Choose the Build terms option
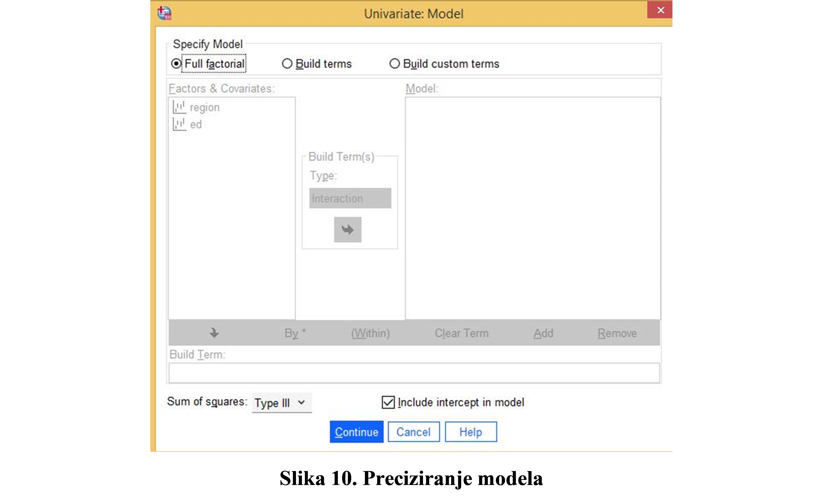Image resolution: width=823 pixels, height=504 pixels. coord(287,63)
